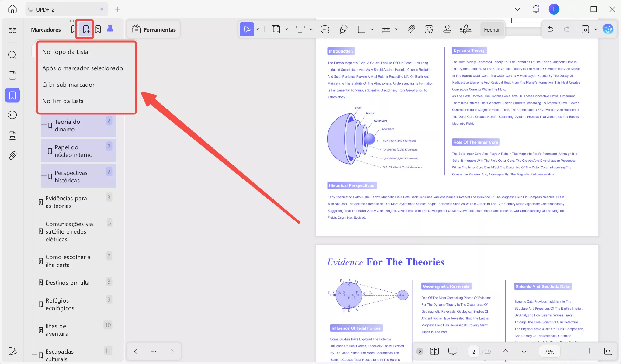
Task: Open the save options dropdown arrow
Action: pos(596,29)
